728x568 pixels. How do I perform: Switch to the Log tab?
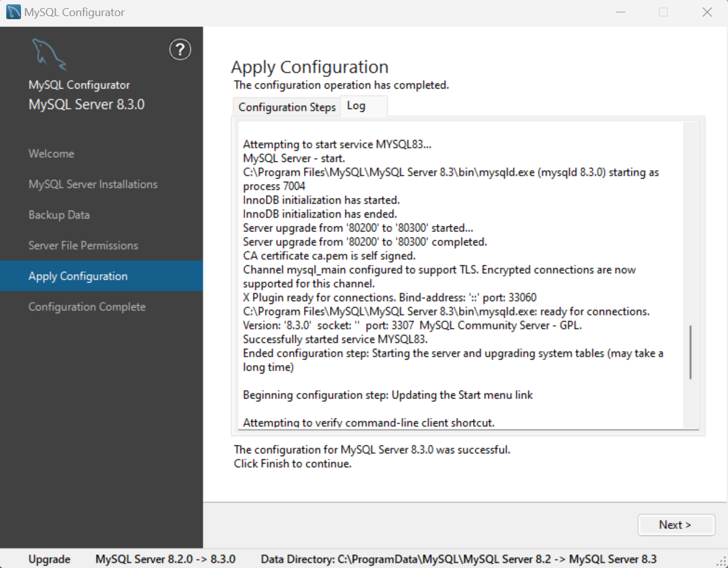point(356,105)
